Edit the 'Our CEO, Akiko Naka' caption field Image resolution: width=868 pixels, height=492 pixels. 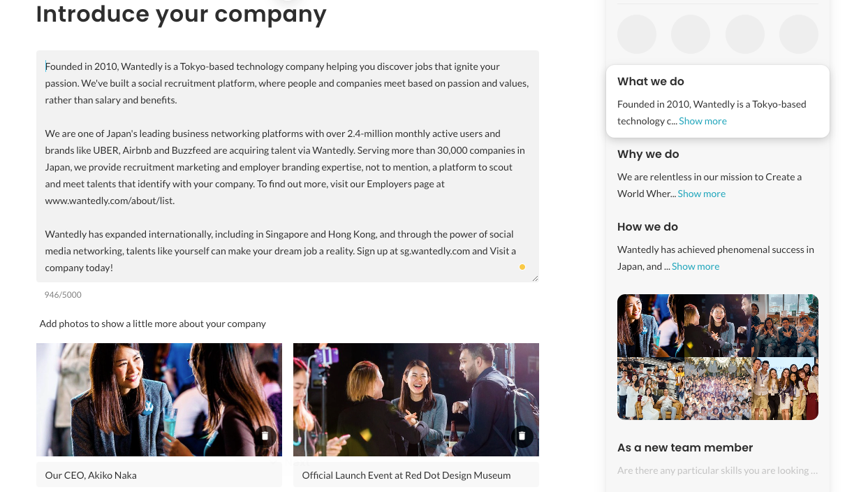(x=159, y=475)
